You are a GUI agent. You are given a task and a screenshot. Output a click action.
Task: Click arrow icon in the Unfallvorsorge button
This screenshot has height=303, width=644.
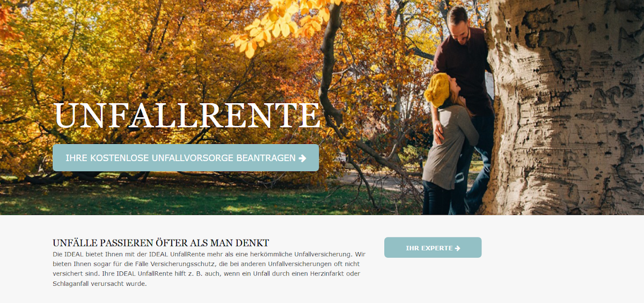pyautogui.click(x=302, y=158)
